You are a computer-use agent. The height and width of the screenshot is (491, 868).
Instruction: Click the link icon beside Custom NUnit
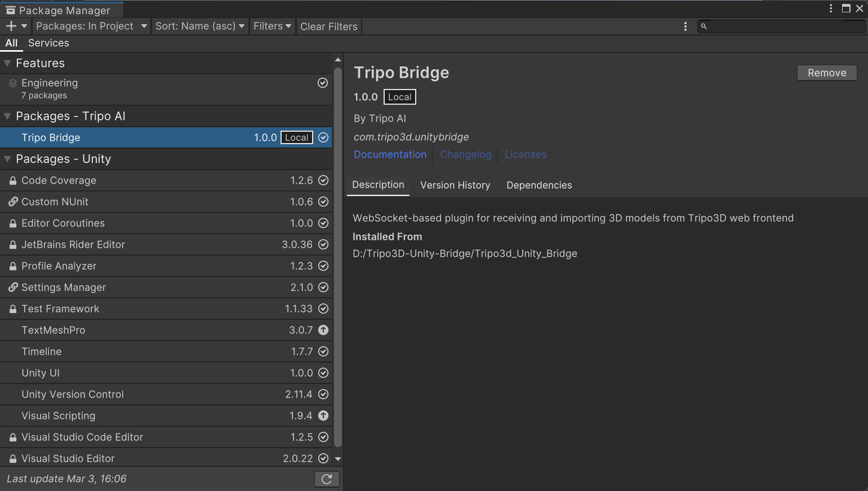tap(13, 202)
